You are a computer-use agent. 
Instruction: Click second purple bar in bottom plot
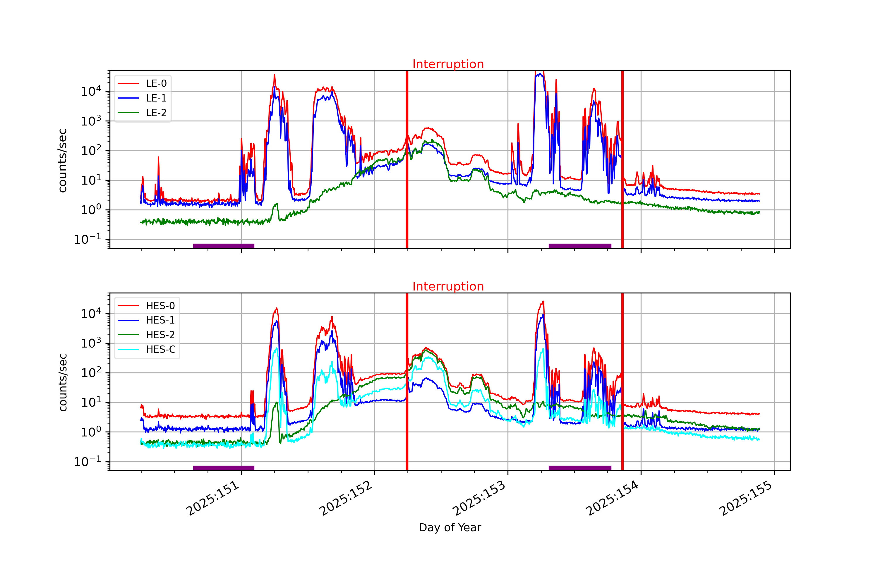pos(580,468)
